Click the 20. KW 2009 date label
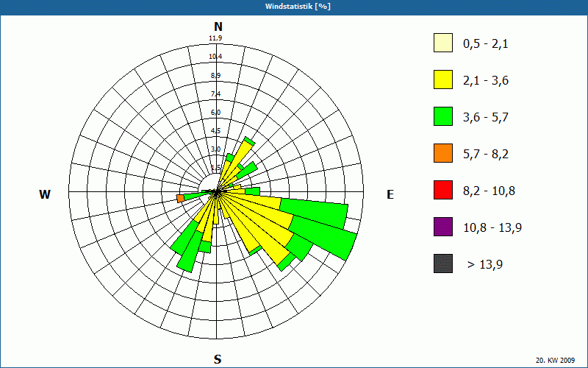Image resolution: width=588 pixels, height=368 pixels. (x=555, y=360)
